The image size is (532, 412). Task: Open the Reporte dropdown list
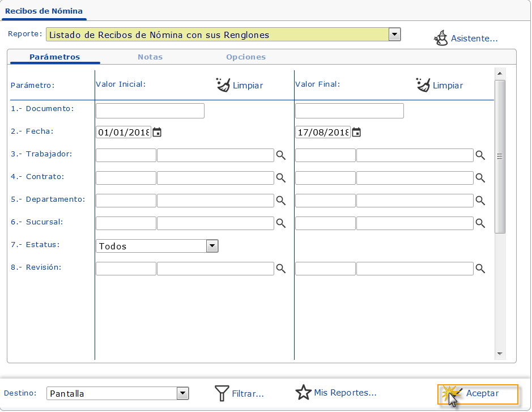[x=395, y=34]
